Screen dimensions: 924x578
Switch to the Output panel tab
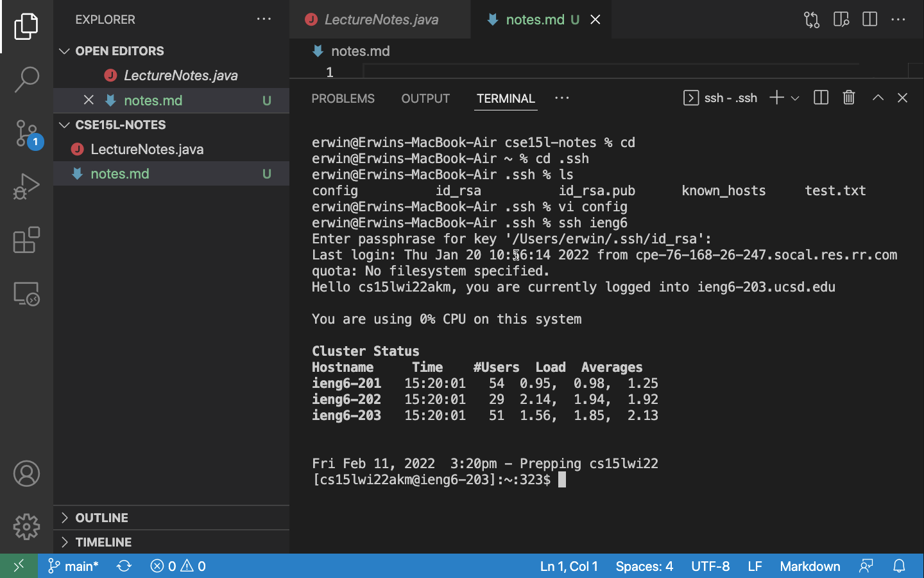point(425,98)
